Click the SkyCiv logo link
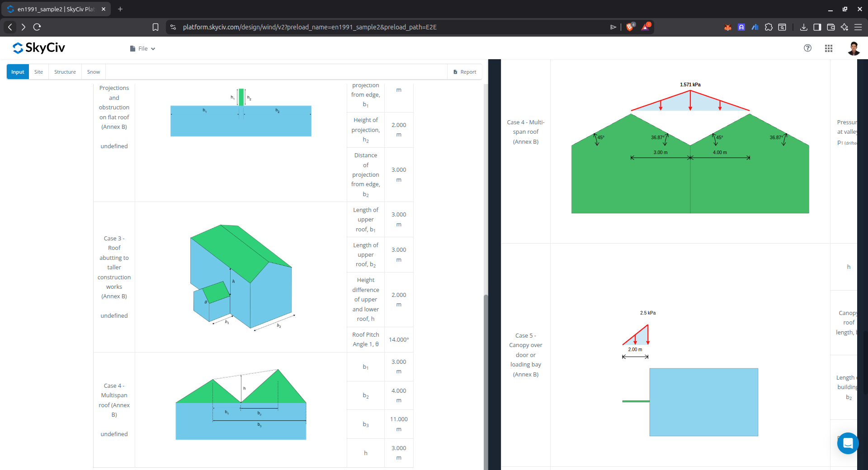The width and height of the screenshot is (868, 470). coord(39,48)
